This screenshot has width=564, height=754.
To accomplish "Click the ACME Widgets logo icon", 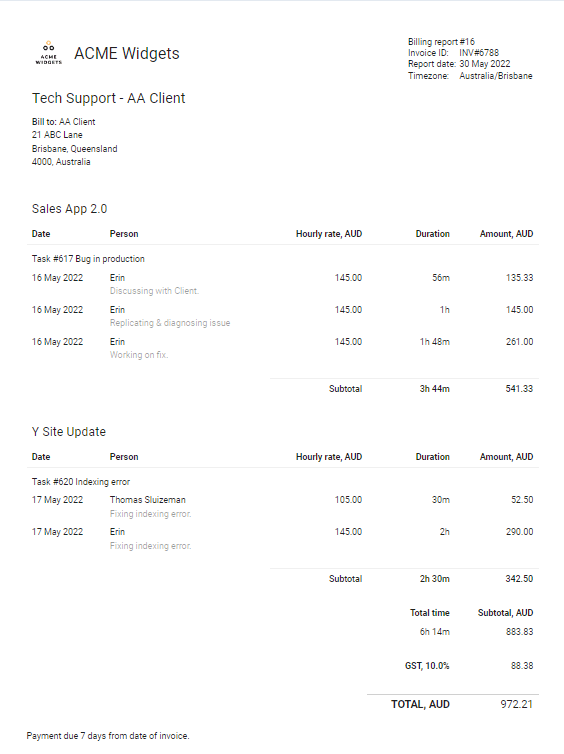I will point(49,53).
